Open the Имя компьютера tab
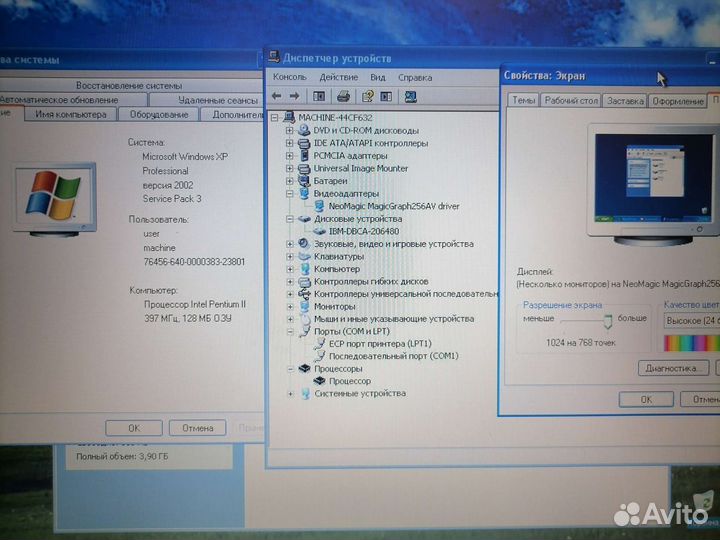Viewport: 720px width, 540px height. tap(71, 114)
